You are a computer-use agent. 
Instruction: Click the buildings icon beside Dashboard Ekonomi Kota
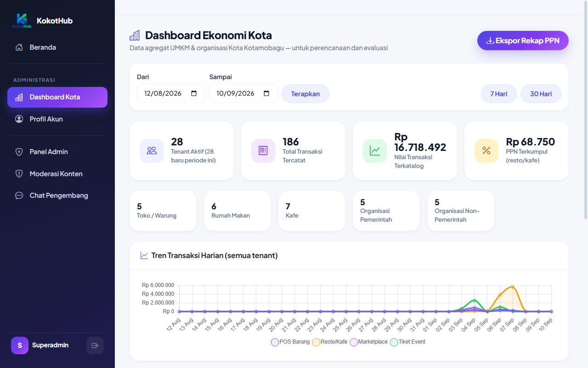[135, 35]
